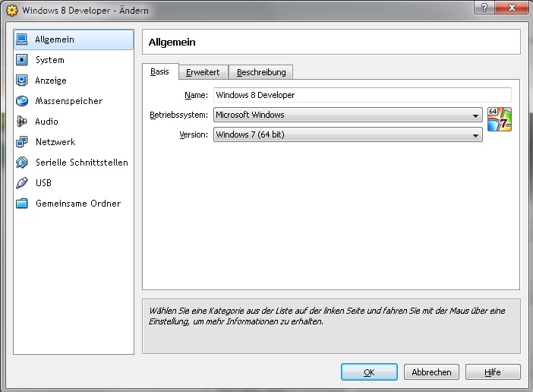Click the Hilfe button

tap(493, 372)
